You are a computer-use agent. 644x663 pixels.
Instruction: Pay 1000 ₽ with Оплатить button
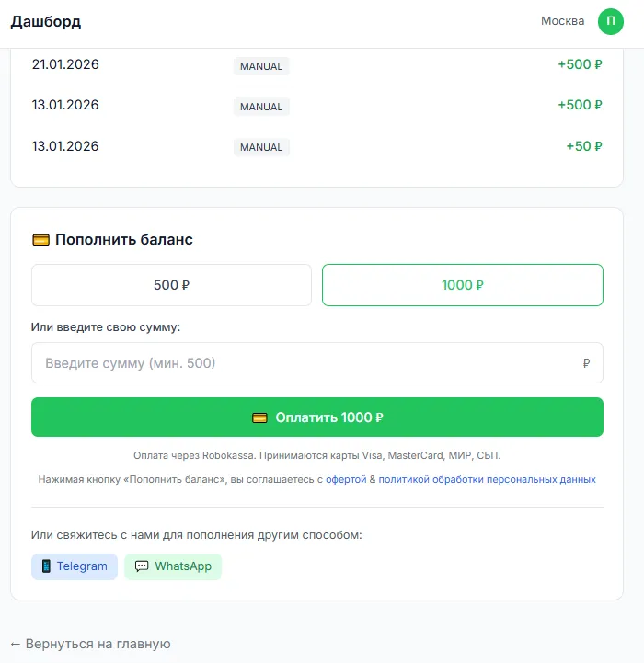(x=316, y=417)
